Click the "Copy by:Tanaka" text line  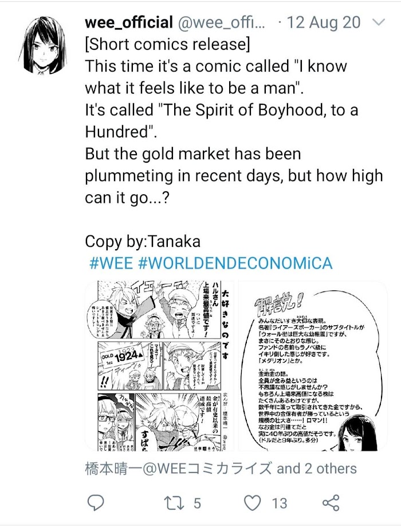(143, 242)
